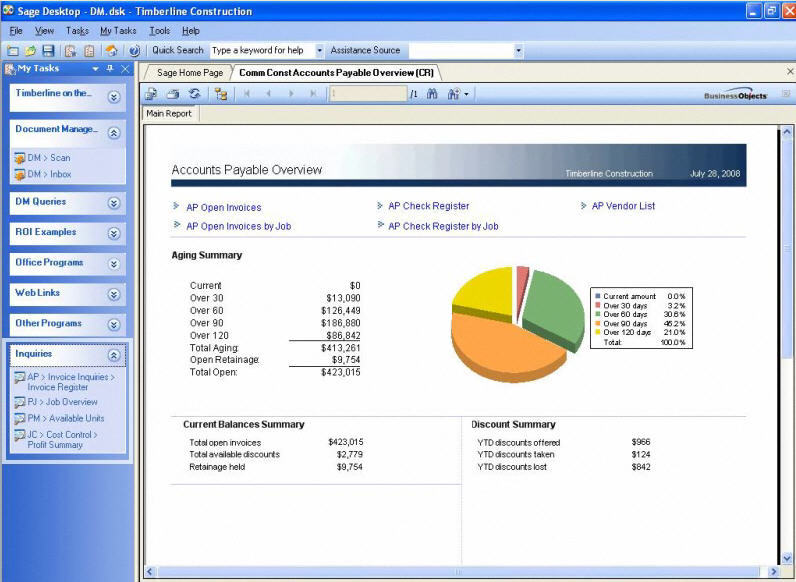
Task: Expand the DM Queries group
Action: pos(114,203)
